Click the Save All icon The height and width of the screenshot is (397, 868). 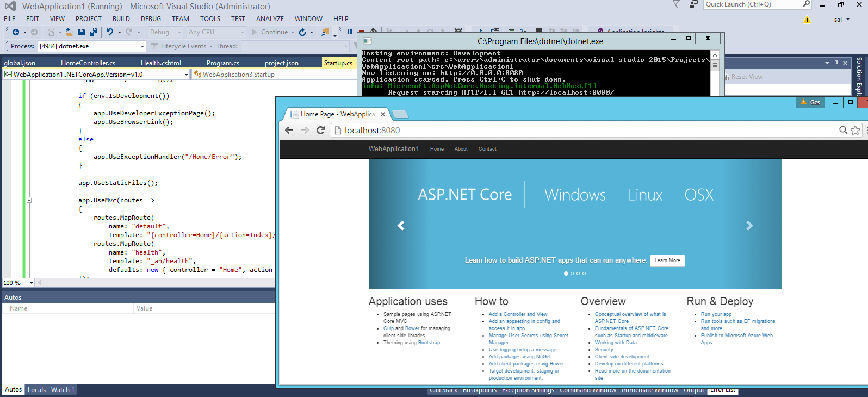(94, 32)
